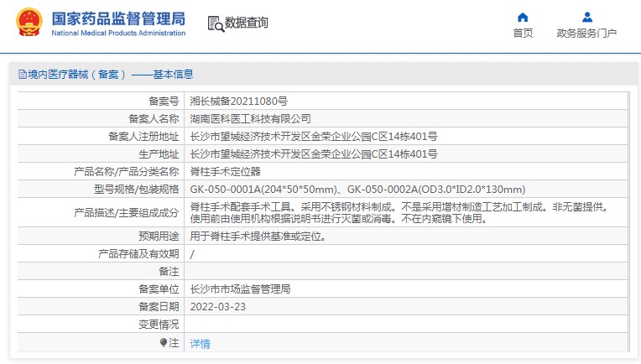Open the 数据查询 search icon

216,23
